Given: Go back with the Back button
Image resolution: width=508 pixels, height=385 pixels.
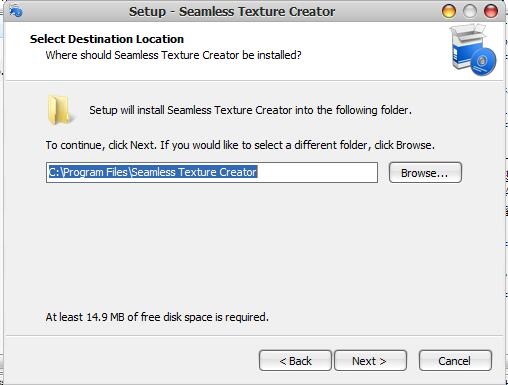Looking at the screenshot, I should pos(295,361).
